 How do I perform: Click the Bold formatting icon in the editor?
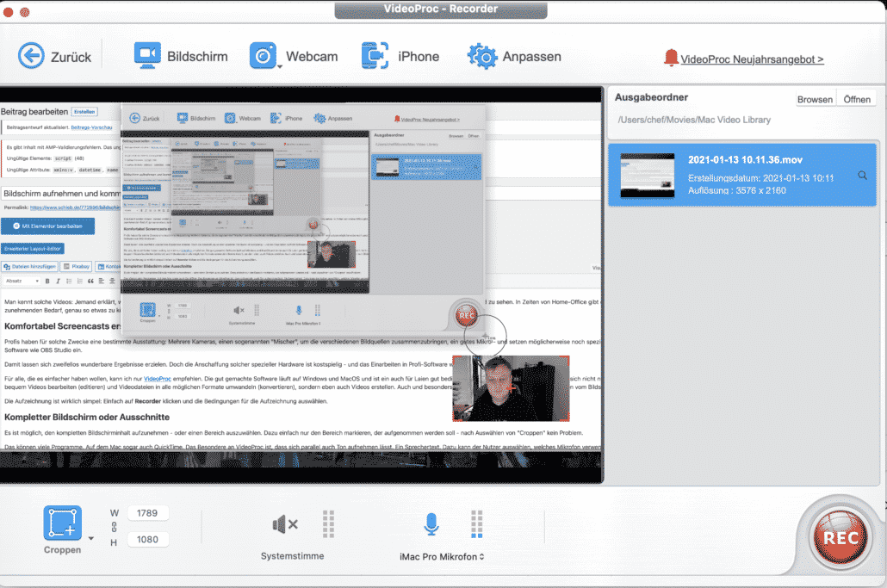(47, 281)
